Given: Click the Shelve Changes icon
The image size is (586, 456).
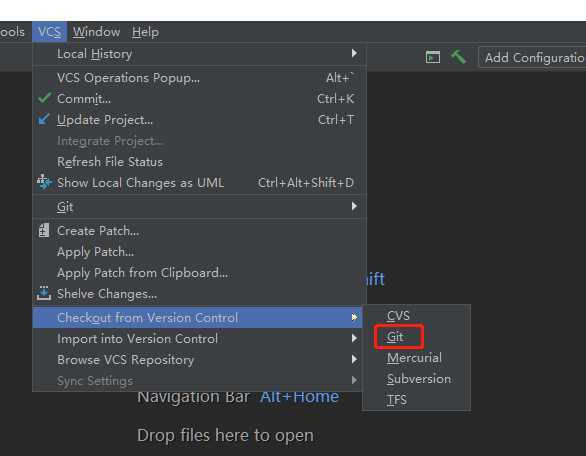Looking at the screenshot, I should point(44,293).
